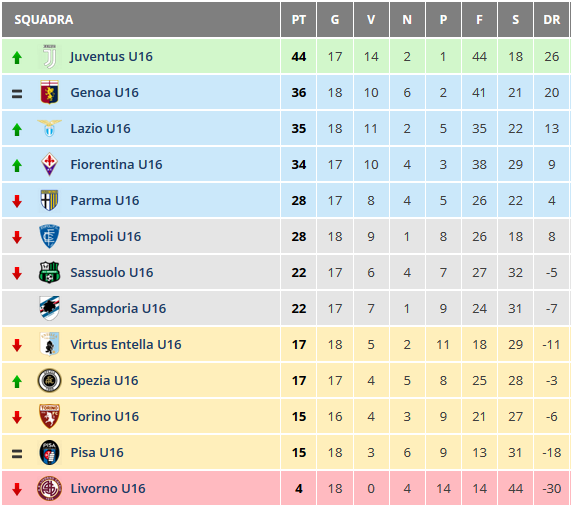The height and width of the screenshot is (506, 571).
Task: Click red down arrow beside Parma U16
Action: (x=17, y=201)
